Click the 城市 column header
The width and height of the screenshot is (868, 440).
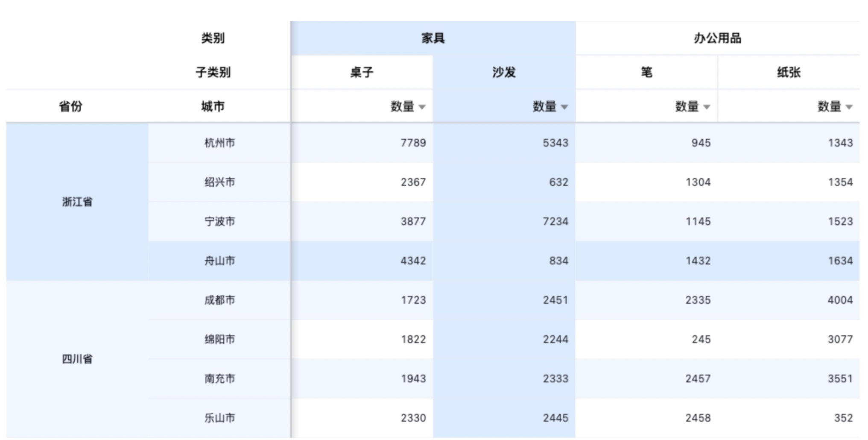pos(213,106)
